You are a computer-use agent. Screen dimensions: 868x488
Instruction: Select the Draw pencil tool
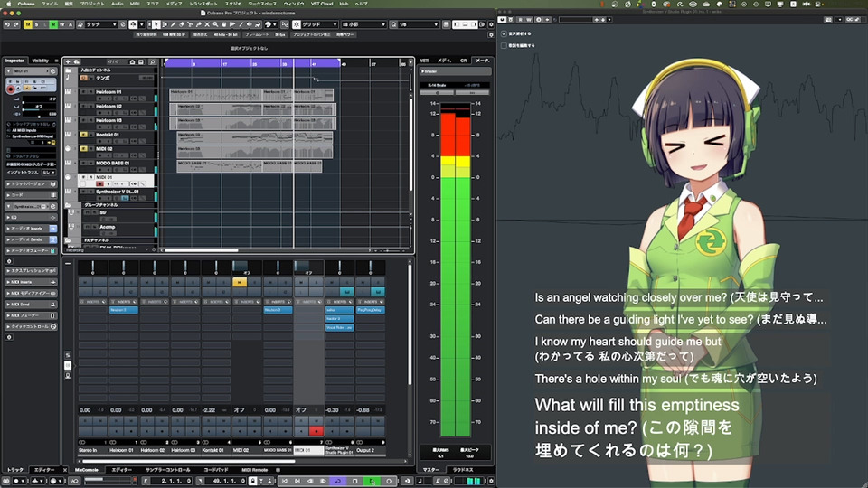[x=174, y=25]
